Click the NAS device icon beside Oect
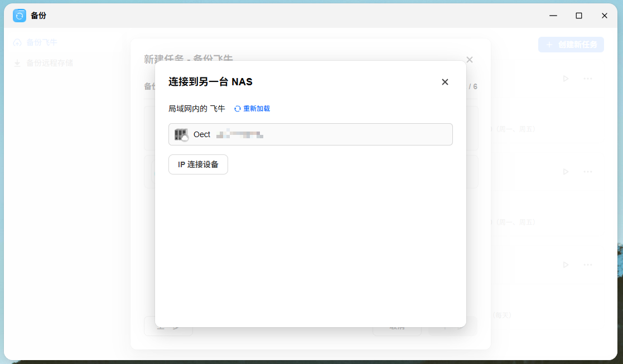This screenshot has width=623, height=364. pos(182,134)
